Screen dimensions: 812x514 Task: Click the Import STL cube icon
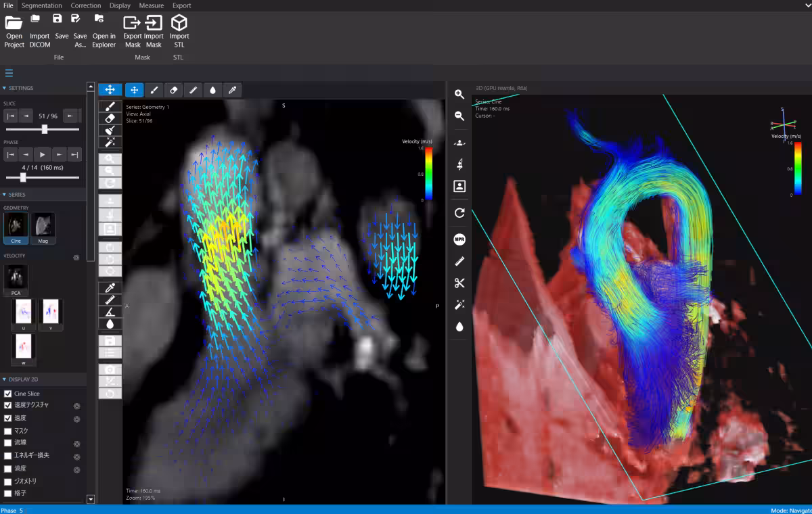pyautogui.click(x=179, y=22)
